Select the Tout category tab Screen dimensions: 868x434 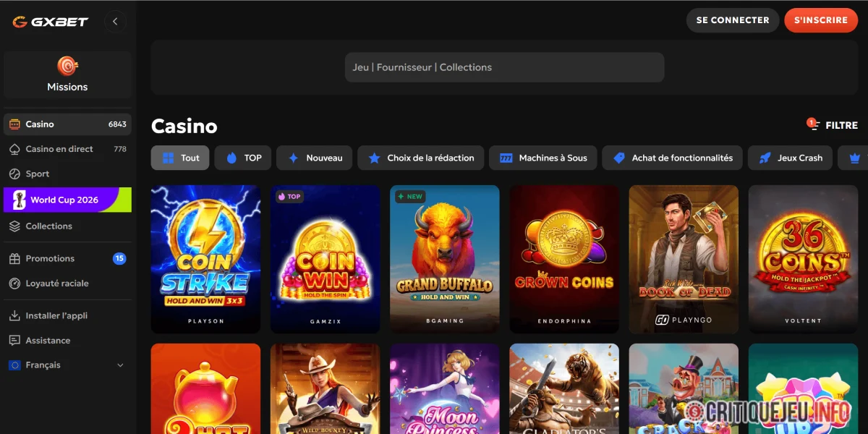(180, 158)
